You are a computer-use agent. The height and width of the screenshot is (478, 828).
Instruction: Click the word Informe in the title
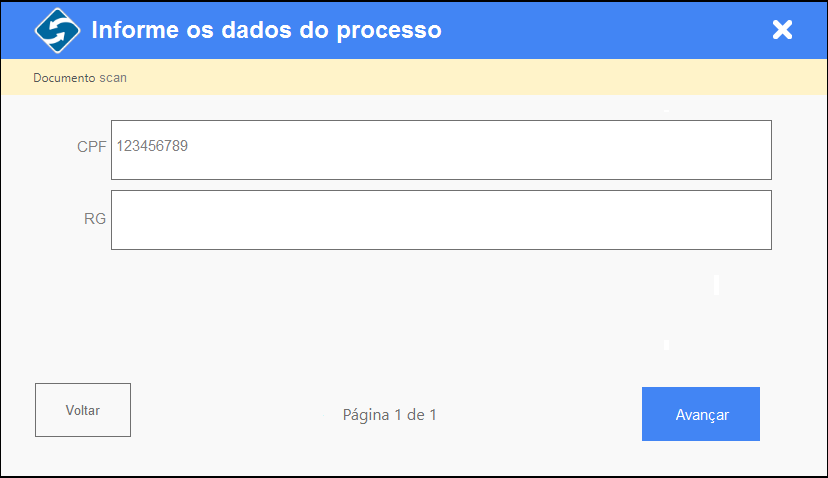coord(135,30)
